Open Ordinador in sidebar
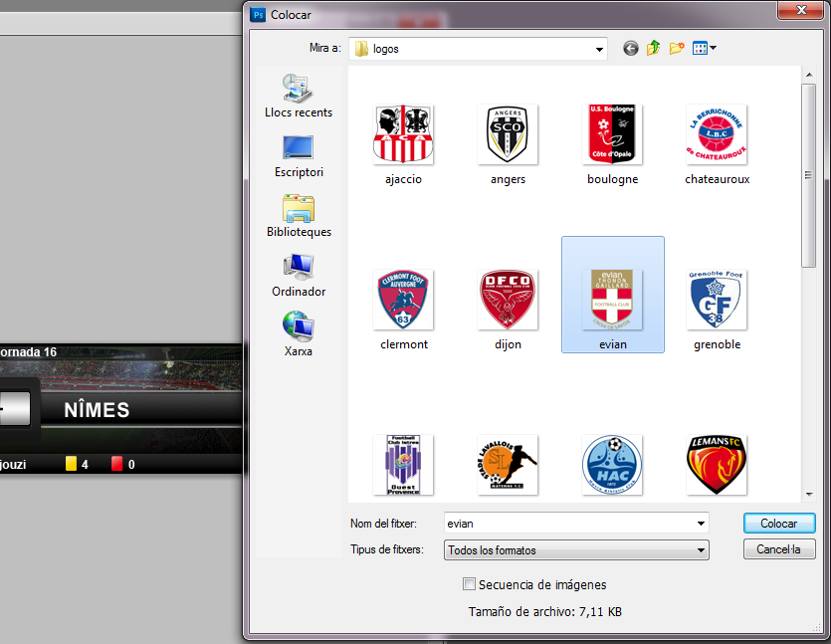 tap(299, 276)
